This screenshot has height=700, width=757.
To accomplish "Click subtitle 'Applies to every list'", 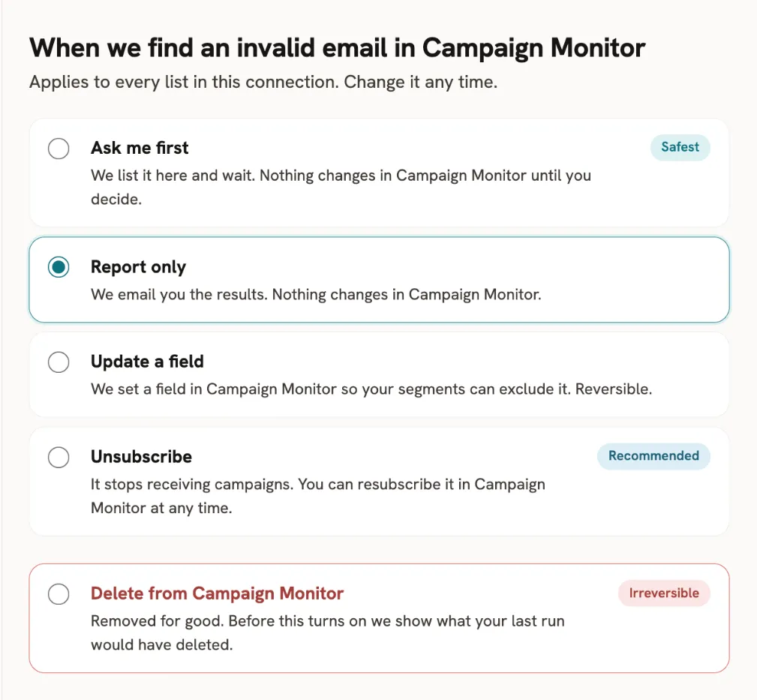I will pyautogui.click(x=263, y=82).
